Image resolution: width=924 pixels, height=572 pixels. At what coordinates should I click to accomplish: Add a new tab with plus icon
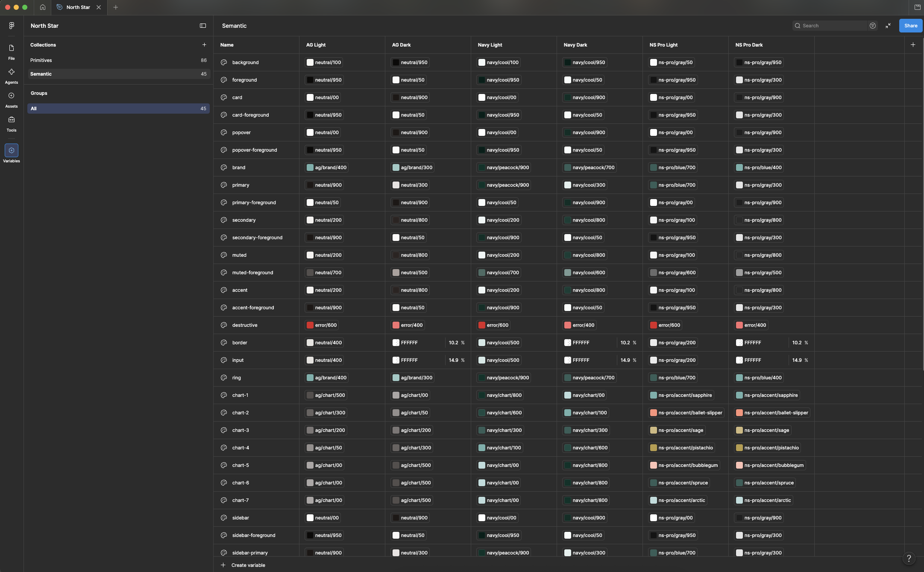click(115, 7)
